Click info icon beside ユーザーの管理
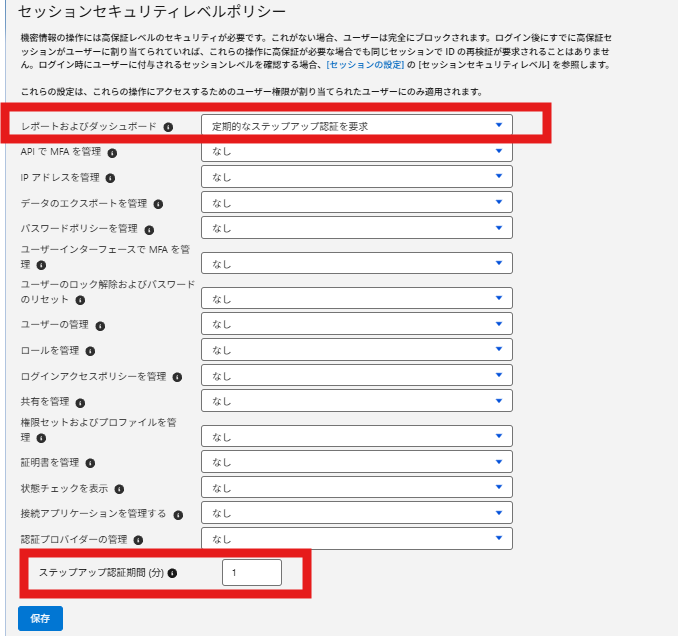 pos(100,326)
